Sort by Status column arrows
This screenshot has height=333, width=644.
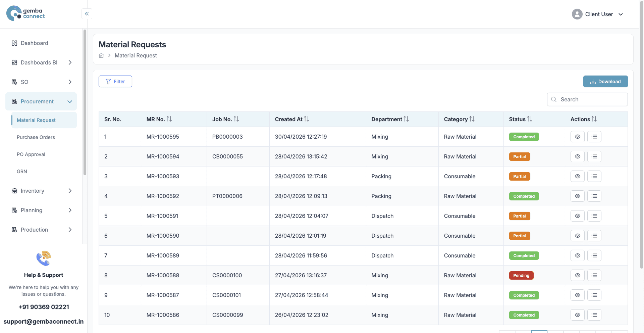coord(530,119)
